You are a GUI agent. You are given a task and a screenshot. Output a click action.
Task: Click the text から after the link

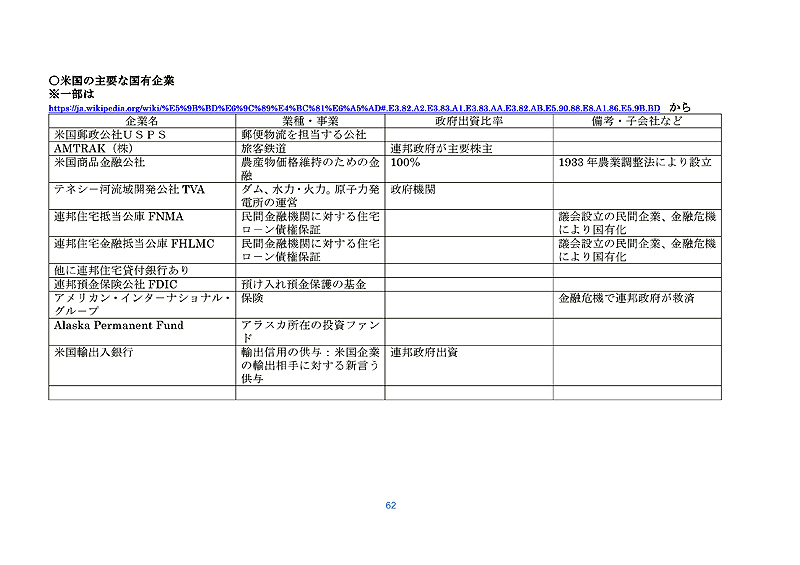click(680, 107)
